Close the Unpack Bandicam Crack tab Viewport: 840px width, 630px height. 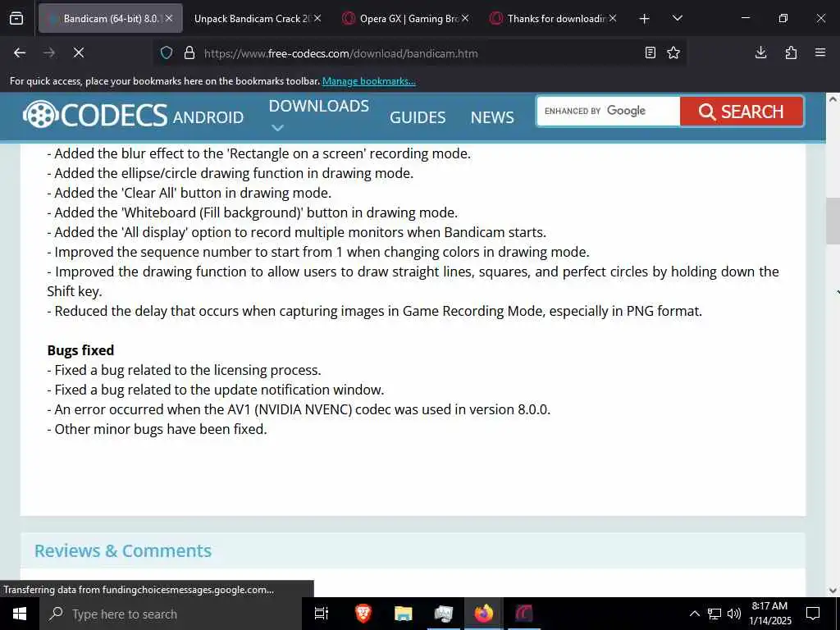317,18
